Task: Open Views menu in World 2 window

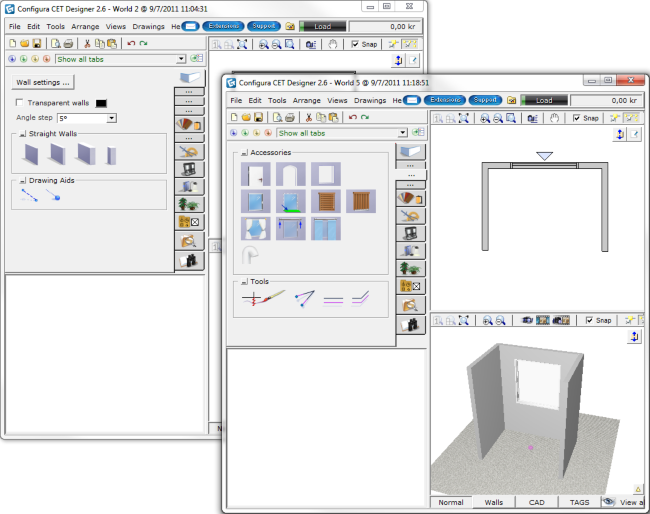Action: click(116, 27)
